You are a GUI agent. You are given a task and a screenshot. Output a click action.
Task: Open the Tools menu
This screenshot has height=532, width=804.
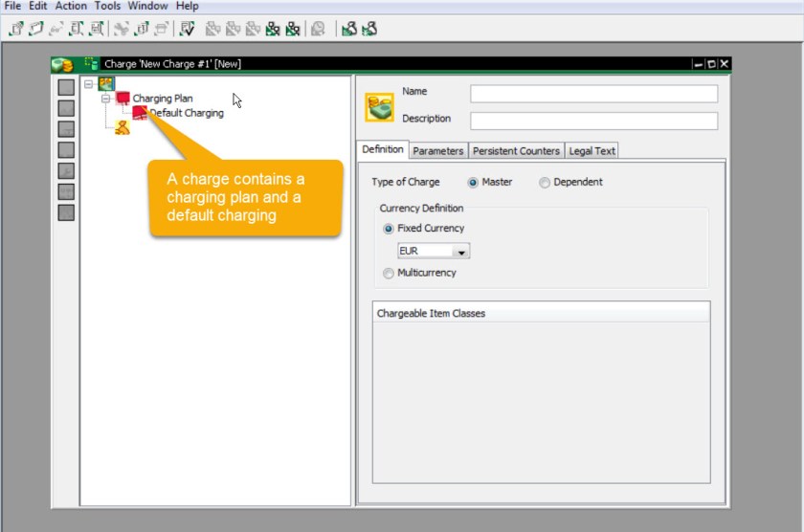(107, 6)
